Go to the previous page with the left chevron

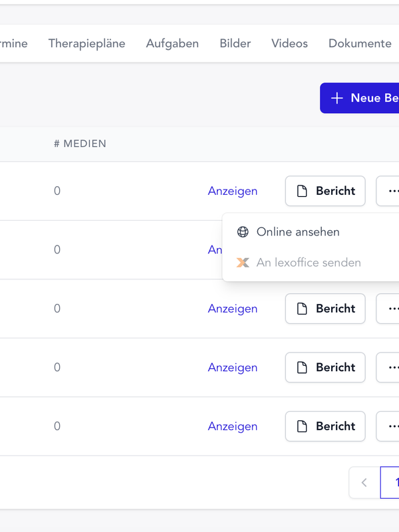pyautogui.click(x=364, y=483)
